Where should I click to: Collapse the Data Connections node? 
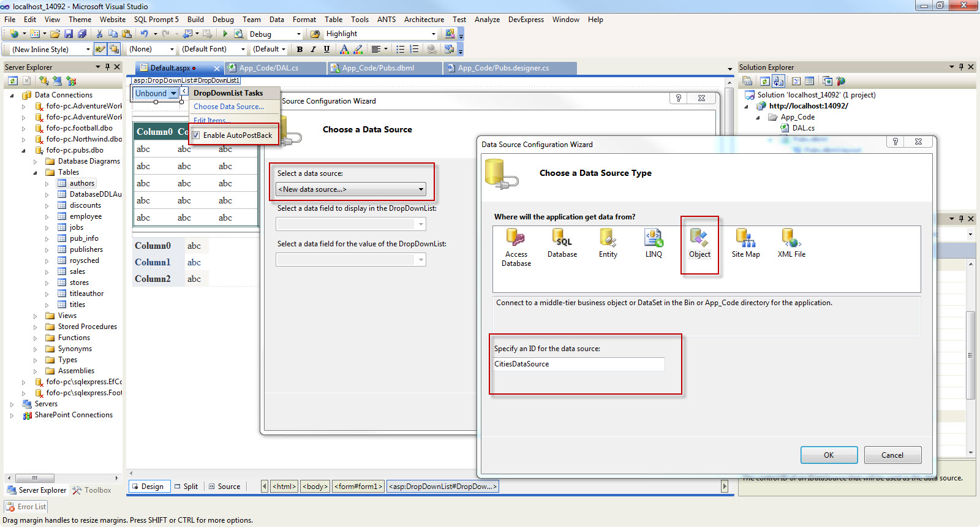[x=12, y=95]
